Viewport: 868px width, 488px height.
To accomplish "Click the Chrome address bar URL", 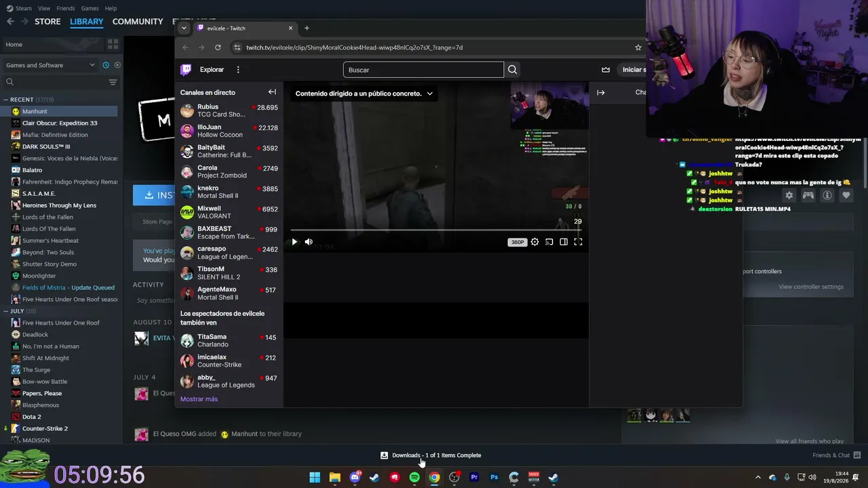I will (x=355, y=47).
